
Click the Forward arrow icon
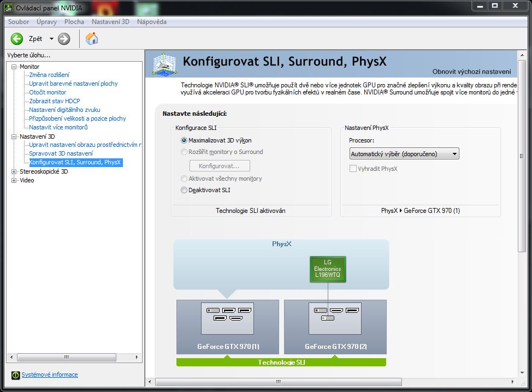64,39
